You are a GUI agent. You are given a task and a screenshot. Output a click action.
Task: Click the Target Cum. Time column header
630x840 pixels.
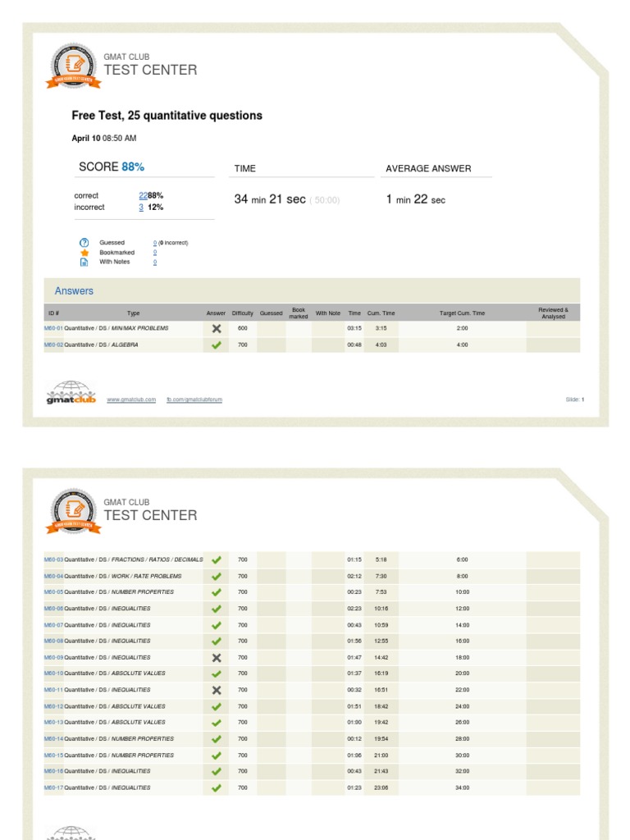pyautogui.click(x=463, y=313)
